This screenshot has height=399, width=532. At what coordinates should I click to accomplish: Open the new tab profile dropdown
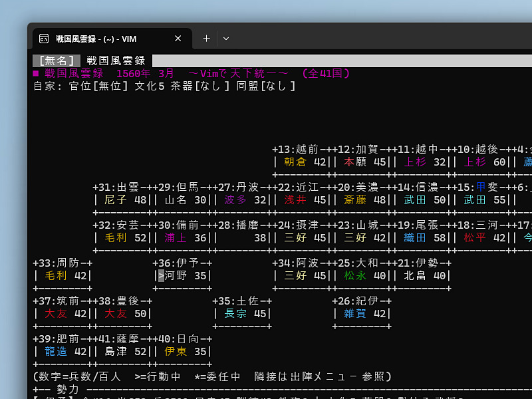click(x=226, y=39)
